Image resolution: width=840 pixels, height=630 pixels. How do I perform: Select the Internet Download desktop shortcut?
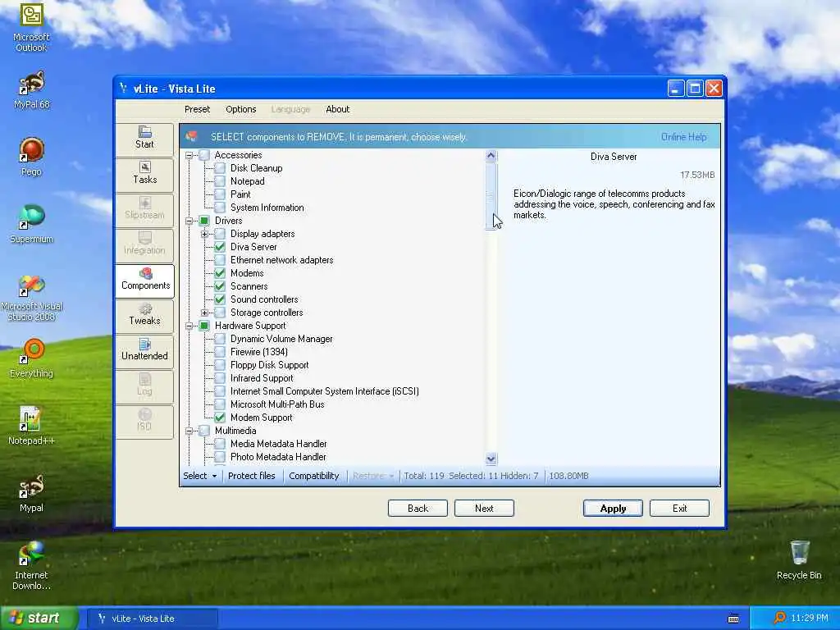pyautogui.click(x=31, y=566)
